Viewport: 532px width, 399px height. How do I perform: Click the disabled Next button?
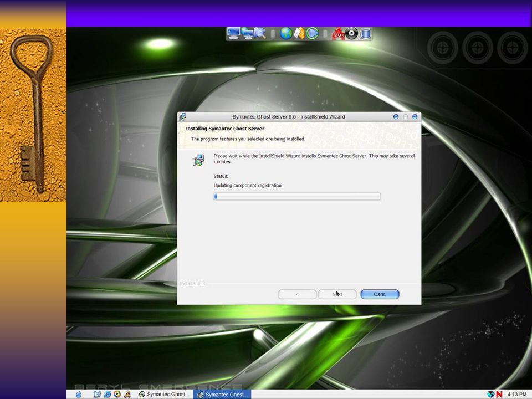click(337, 294)
